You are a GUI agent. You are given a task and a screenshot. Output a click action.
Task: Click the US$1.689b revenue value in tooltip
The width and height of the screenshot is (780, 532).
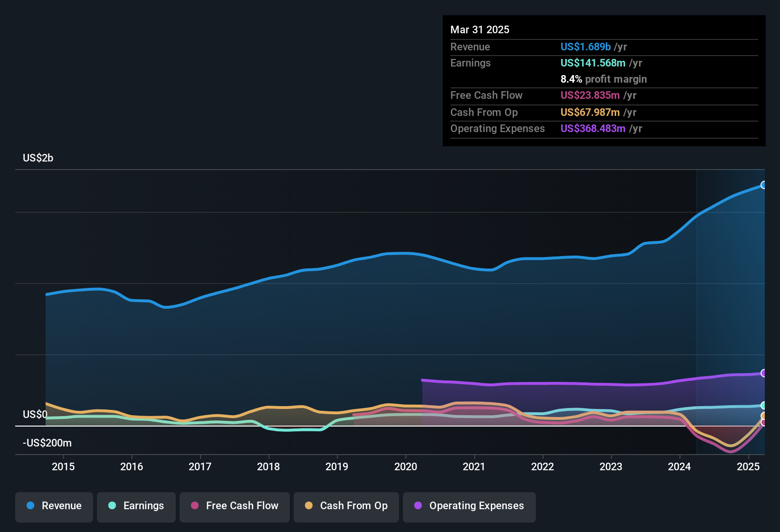tap(585, 47)
